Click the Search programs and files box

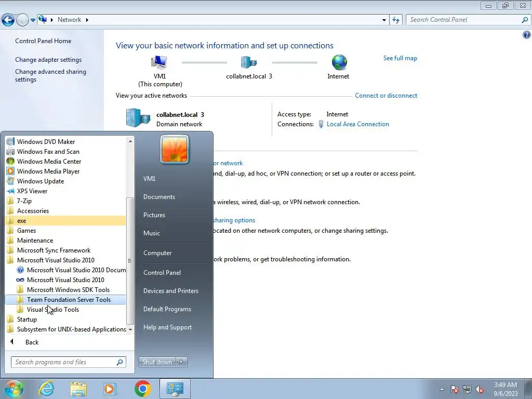(x=69, y=362)
